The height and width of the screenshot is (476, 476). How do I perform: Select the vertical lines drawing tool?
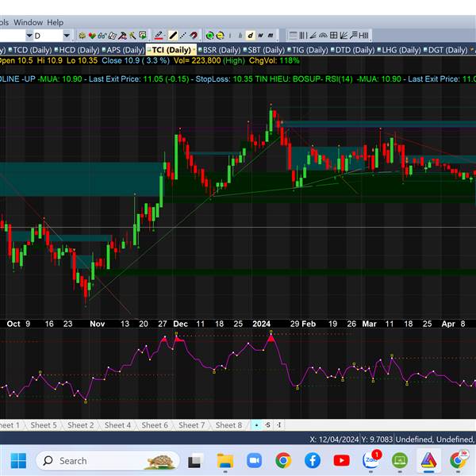303,36
